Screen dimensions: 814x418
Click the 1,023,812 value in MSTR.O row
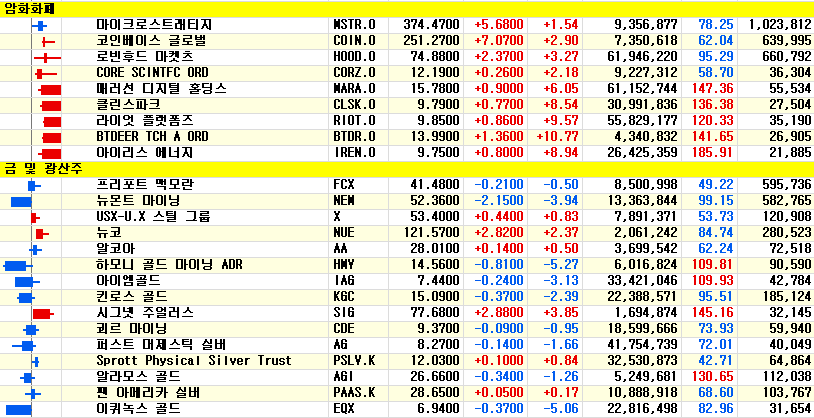(780, 24)
